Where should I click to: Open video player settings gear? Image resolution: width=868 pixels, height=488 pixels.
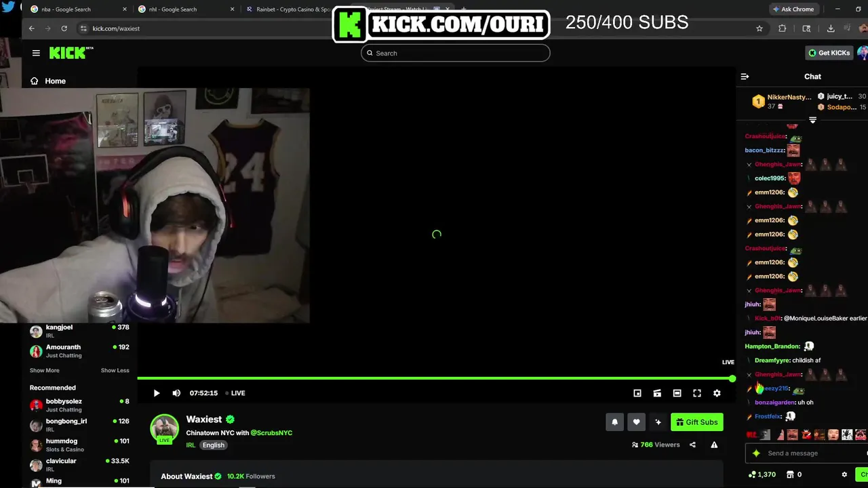(x=717, y=393)
